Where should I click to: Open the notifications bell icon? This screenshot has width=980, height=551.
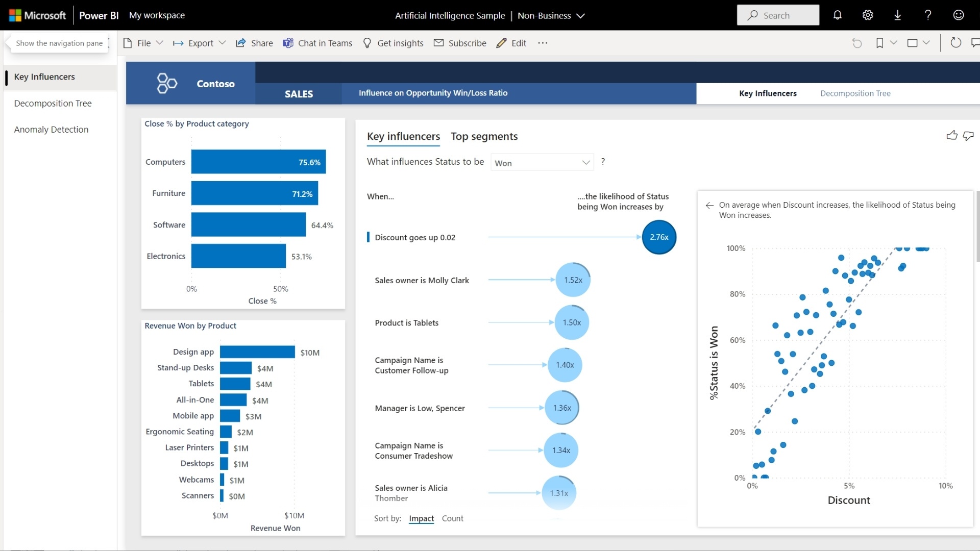point(837,15)
